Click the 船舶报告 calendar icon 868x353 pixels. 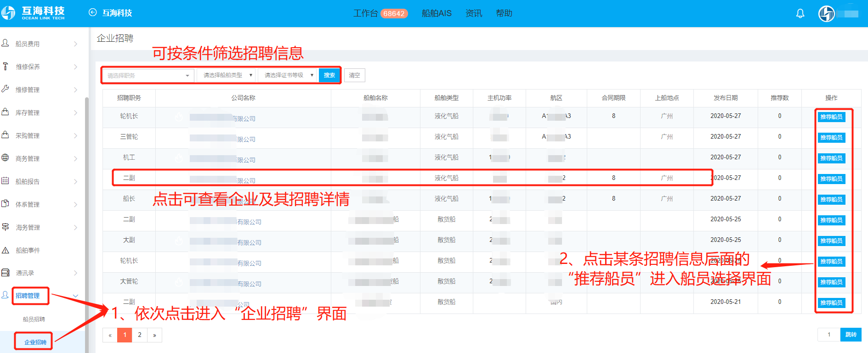point(6,180)
